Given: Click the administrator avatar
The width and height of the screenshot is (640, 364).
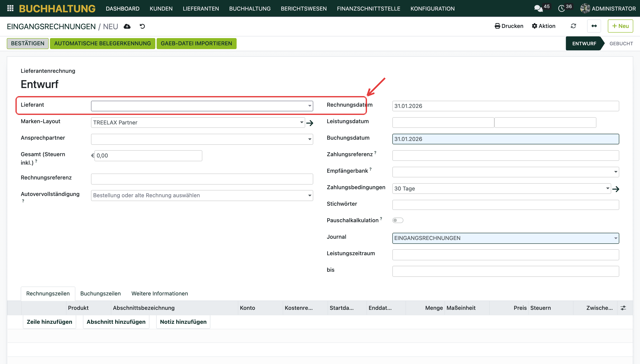Looking at the screenshot, I should (x=585, y=8).
